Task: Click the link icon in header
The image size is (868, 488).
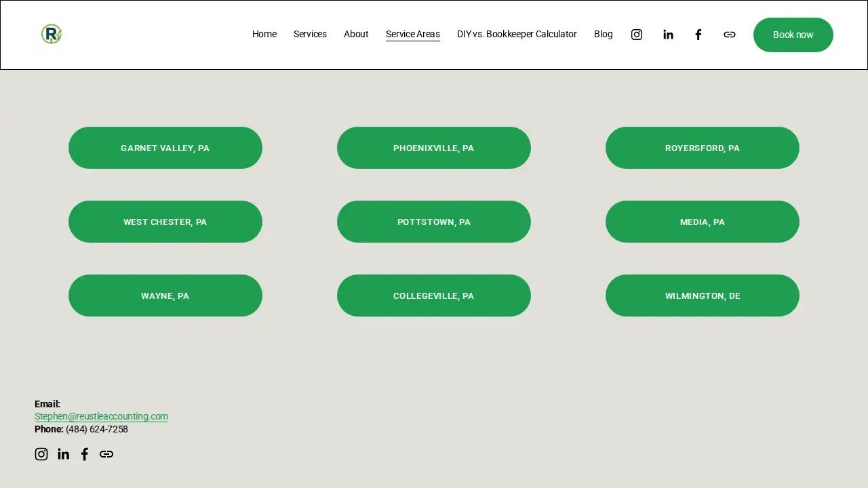Action: (730, 35)
